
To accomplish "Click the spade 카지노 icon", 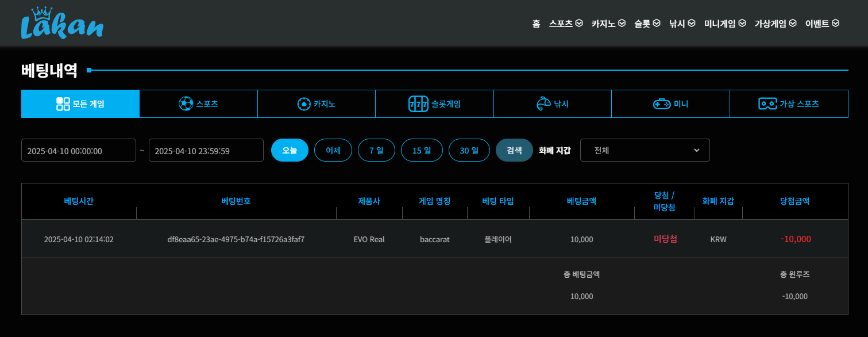I will (x=303, y=104).
